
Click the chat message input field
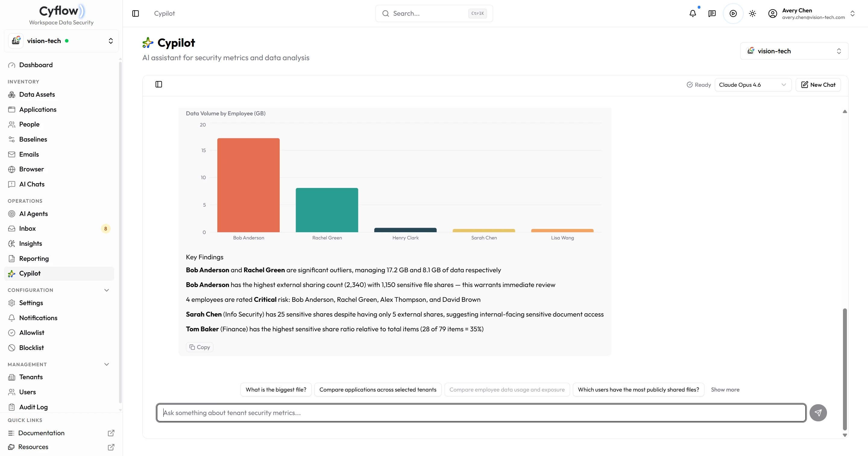click(481, 413)
